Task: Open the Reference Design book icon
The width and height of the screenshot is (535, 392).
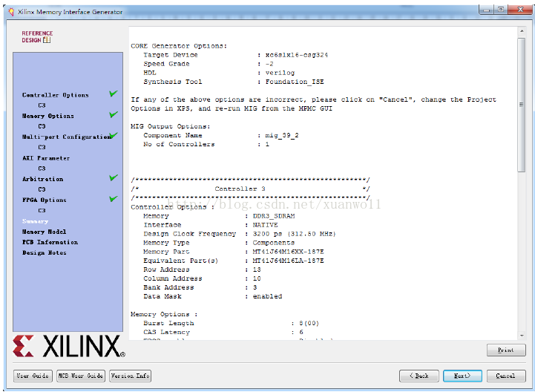Action: coord(47,40)
